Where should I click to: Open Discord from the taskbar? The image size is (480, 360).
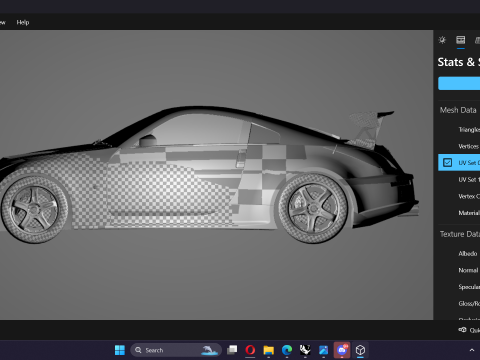pyautogui.click(x=342, y=350)
